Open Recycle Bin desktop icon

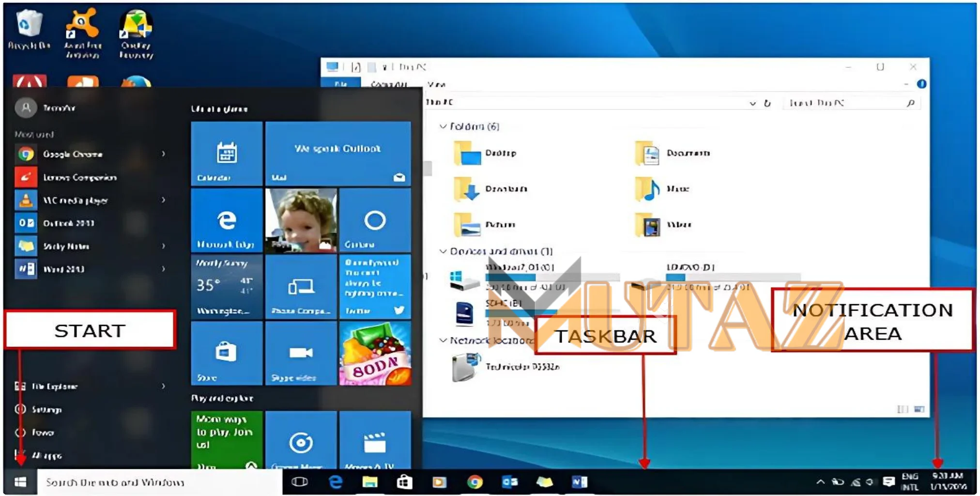pyautogui.click(x=29, y=30)
